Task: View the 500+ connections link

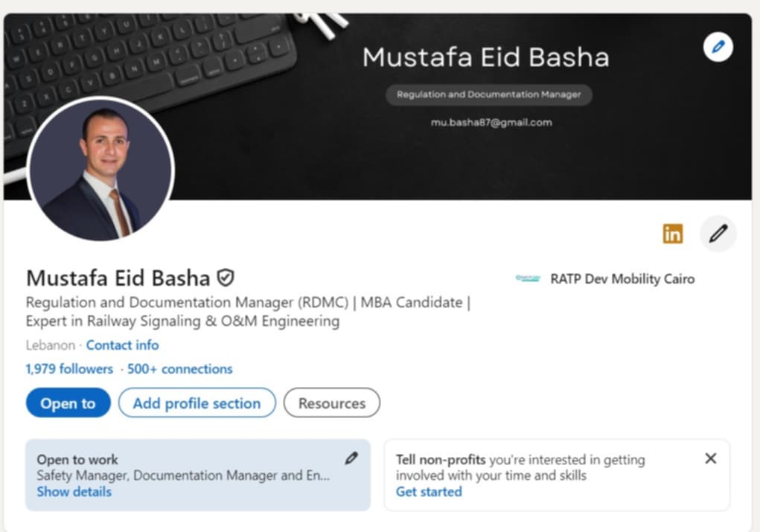Action: point(179,369)
